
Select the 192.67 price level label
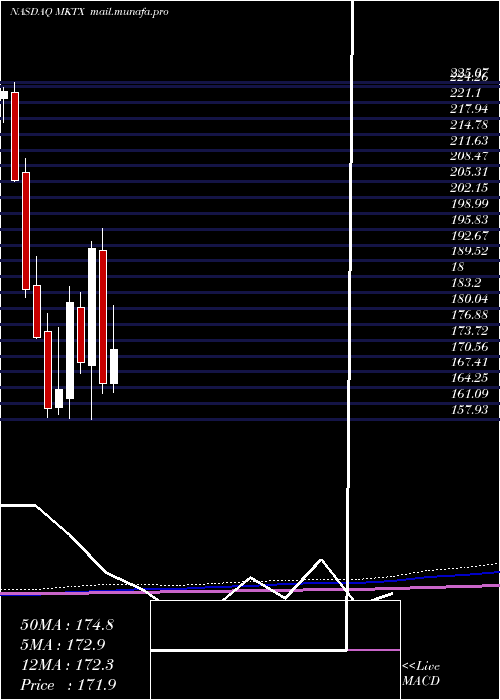(x=470, y=235)
